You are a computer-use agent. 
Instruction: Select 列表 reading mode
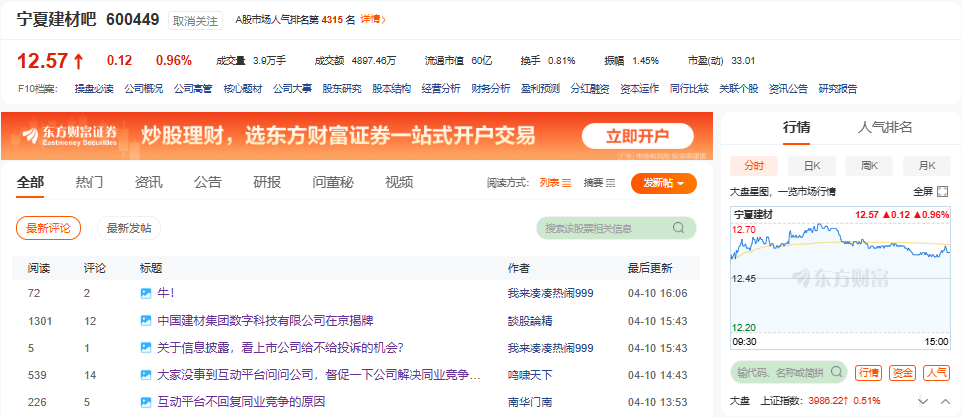(555, 183)
